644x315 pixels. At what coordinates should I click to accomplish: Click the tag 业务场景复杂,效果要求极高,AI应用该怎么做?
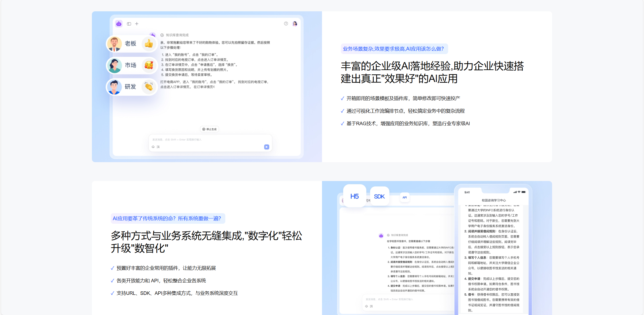395,49
